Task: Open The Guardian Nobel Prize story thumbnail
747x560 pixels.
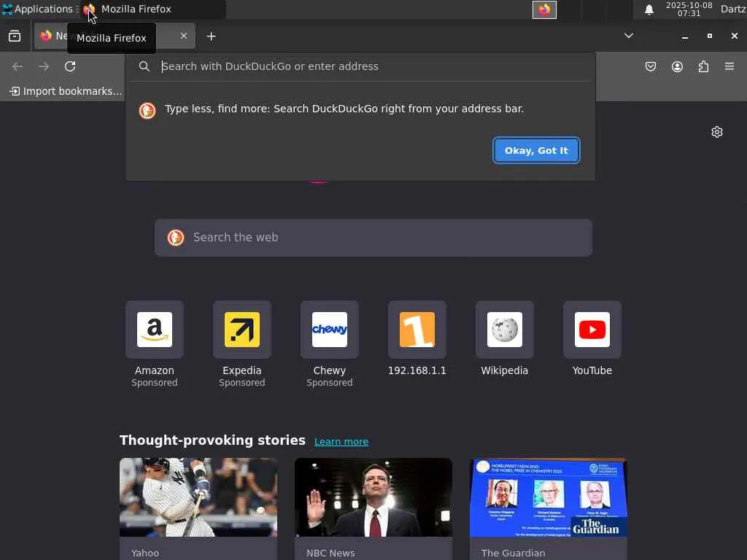Action: click(549, 497)
